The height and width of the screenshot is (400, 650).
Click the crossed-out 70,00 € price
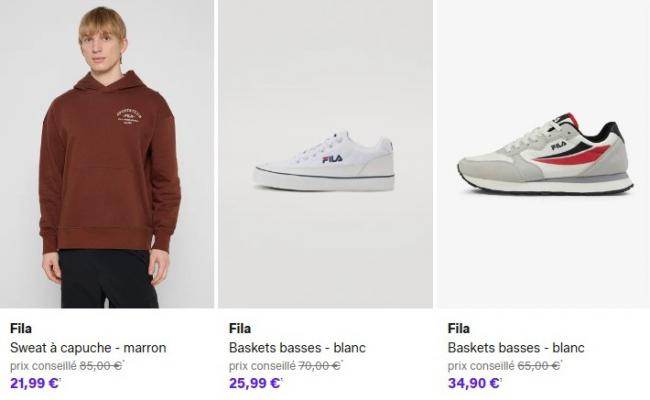pos(319,365)
